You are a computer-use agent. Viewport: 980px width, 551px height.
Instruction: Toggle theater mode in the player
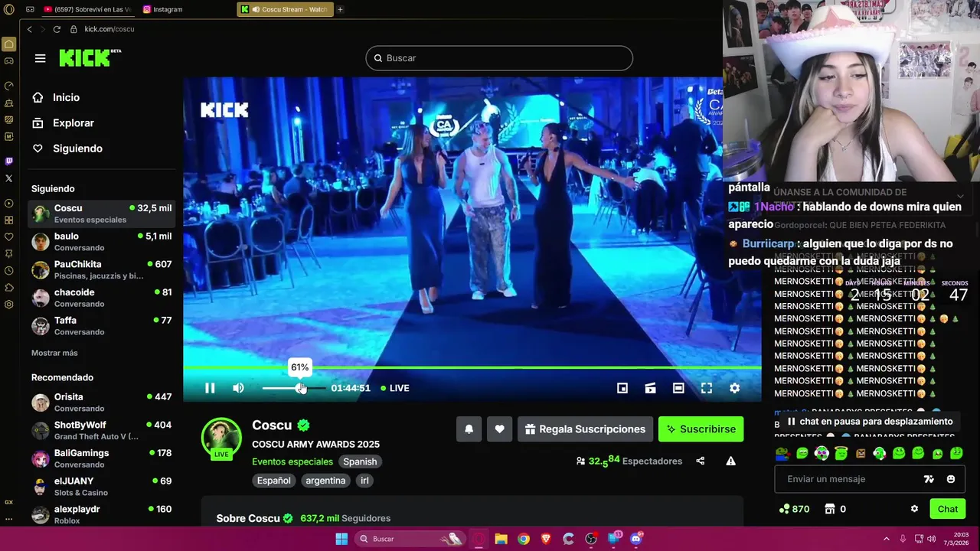click(678, 388)
